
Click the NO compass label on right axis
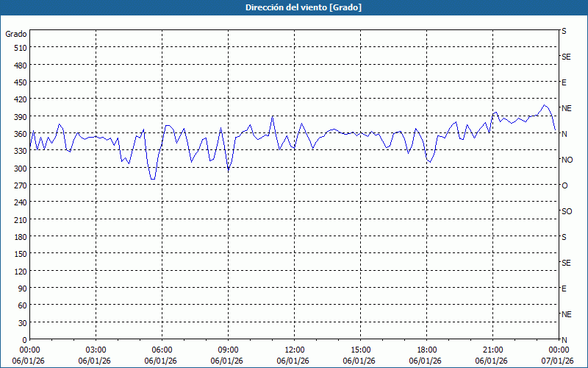point(567,160)
